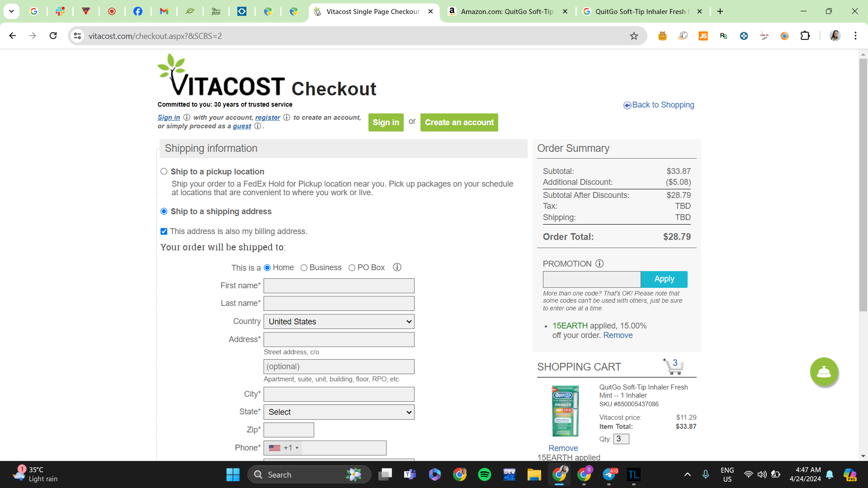Image resolution: width=868 pixels, height=488 pixels.
Task: Click the Windows taskbar Search box
Action: [309, 474]
